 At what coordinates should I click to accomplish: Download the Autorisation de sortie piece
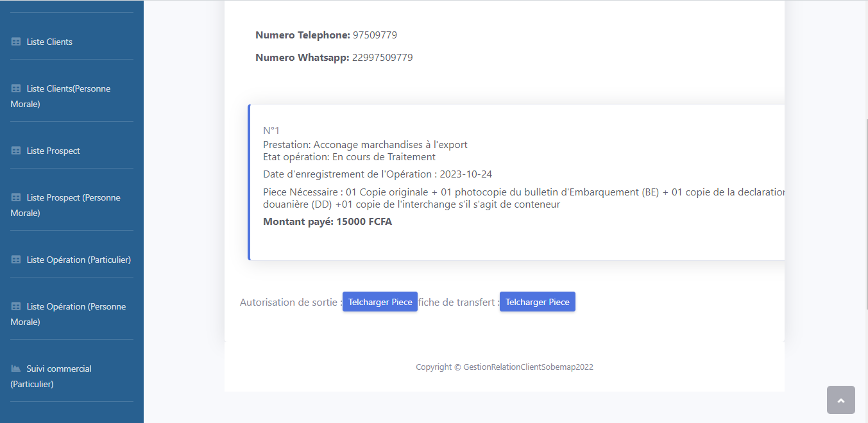[380, 302]
